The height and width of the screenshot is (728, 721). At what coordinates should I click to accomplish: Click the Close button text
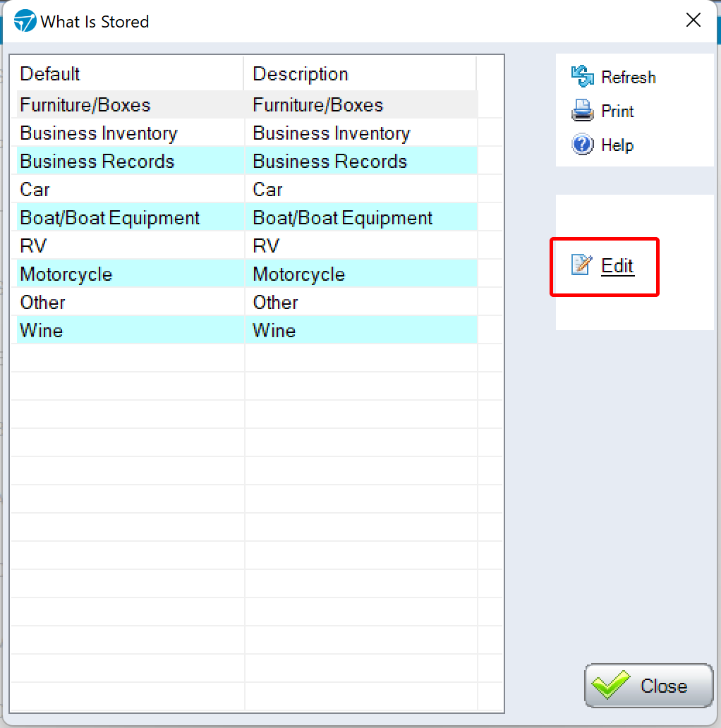coord(663,686)
